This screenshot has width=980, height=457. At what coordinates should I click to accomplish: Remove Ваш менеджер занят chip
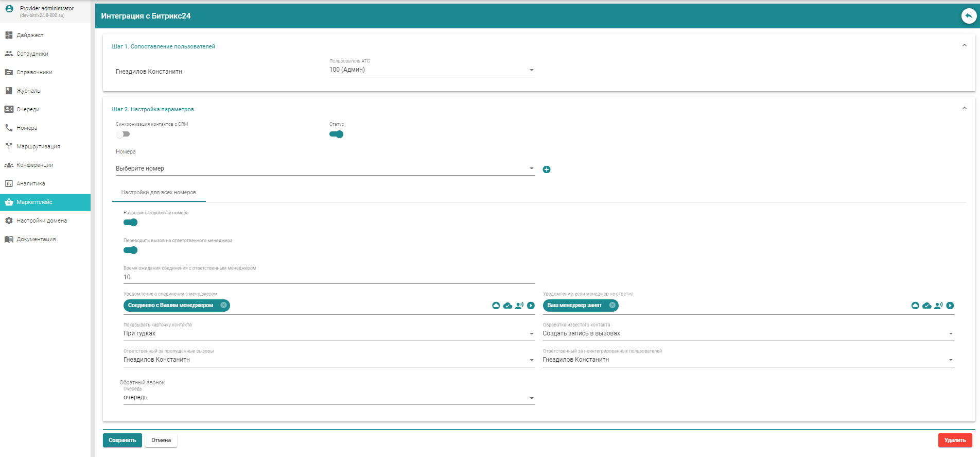pyautogui.click(x=612, y=305)
